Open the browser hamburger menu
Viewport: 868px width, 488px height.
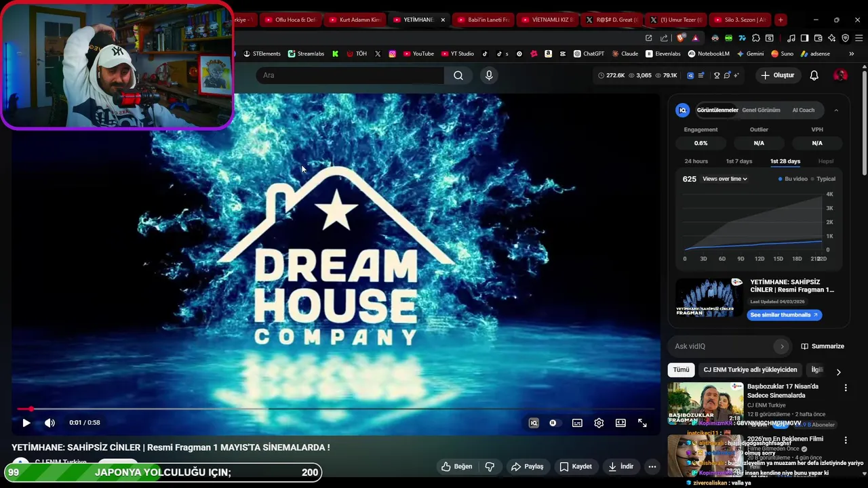pyautogui.click(x=859, y=38)
